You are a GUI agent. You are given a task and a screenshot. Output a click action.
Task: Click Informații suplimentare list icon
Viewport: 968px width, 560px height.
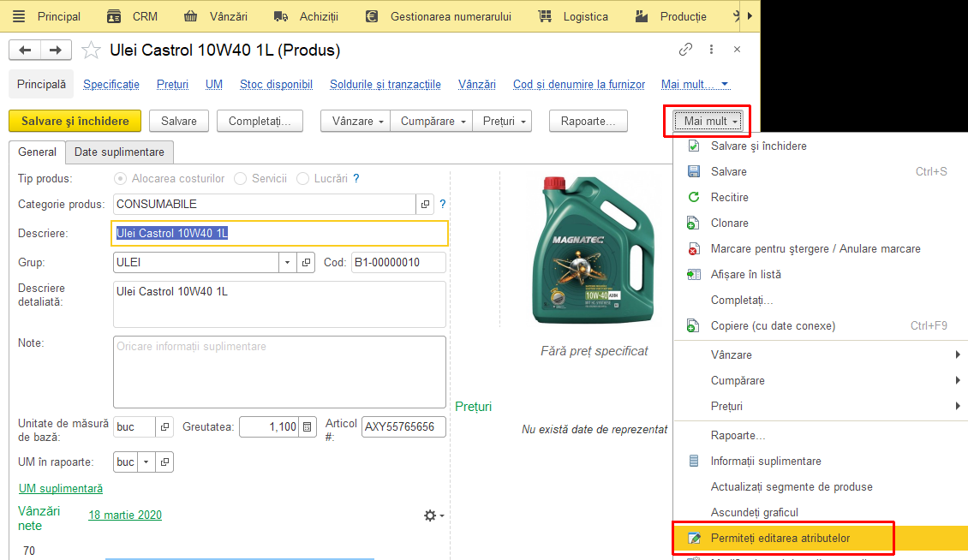pos(693,462)
